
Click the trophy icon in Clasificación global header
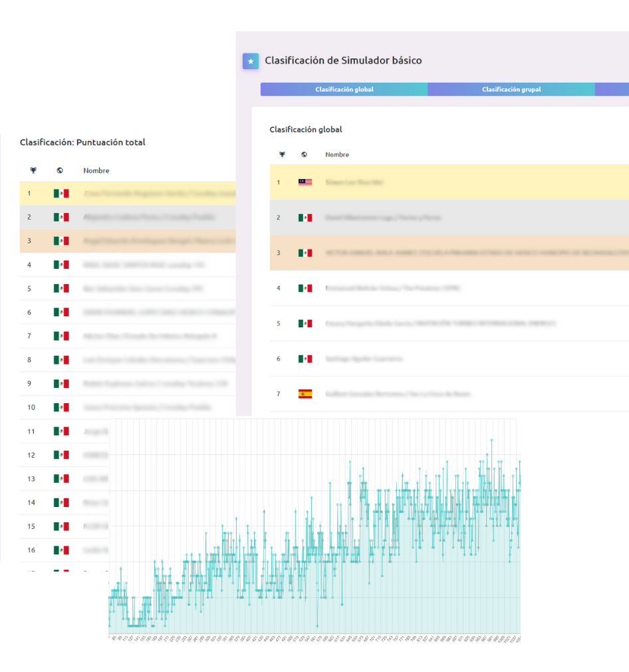tap(282, 154)
